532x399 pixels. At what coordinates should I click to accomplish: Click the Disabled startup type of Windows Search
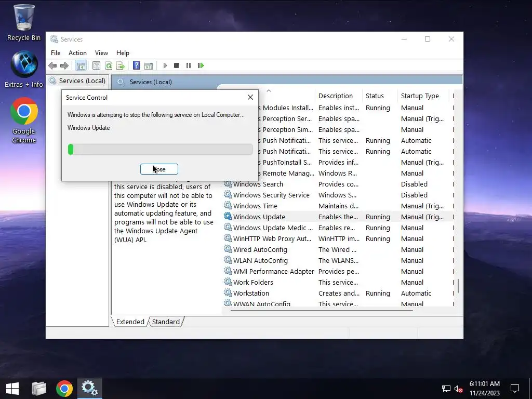tap(414, 184)
